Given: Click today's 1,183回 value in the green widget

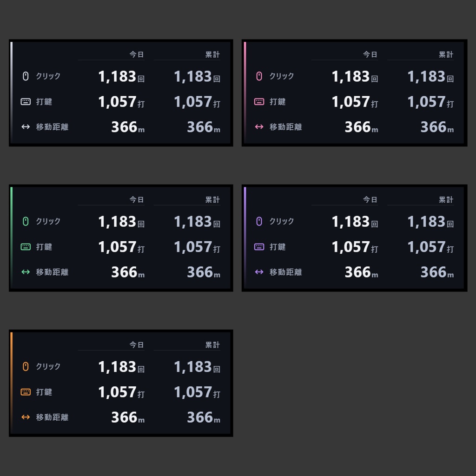Looking at the screenshot, I should pyautogui.click(x=121, y=222).
